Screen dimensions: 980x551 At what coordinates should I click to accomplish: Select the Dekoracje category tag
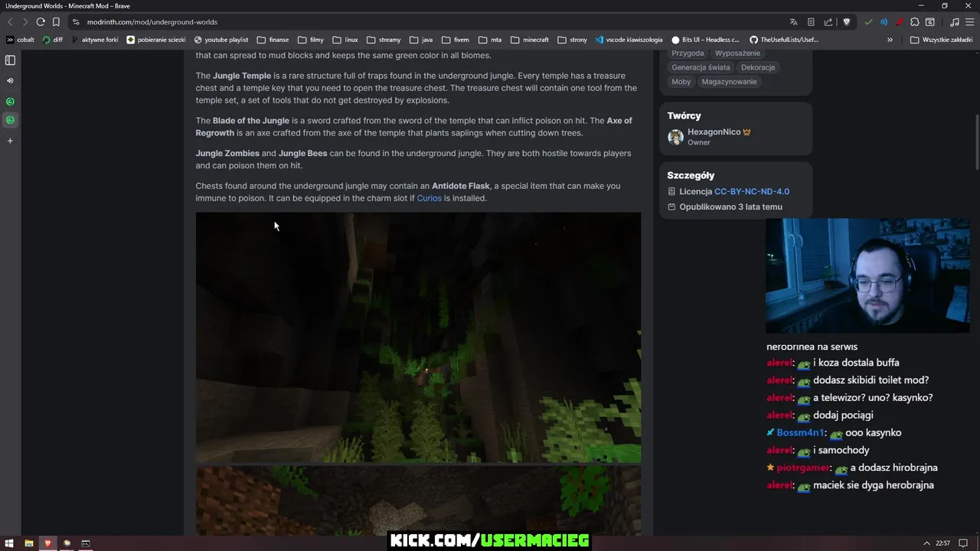tap(758, 67)
